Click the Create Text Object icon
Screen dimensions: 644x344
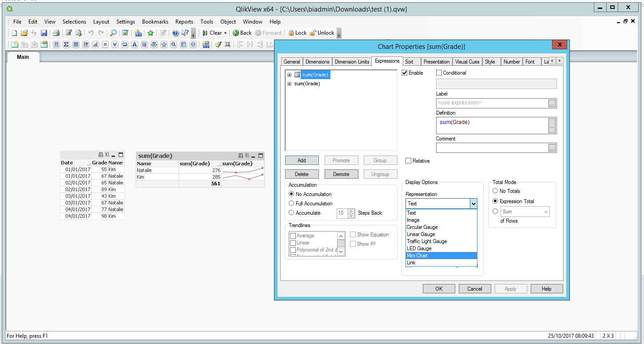point(134,44)
